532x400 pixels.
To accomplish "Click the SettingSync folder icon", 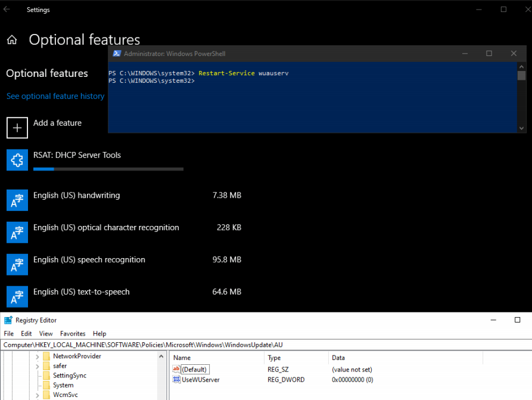I will [x=46, y=376].
